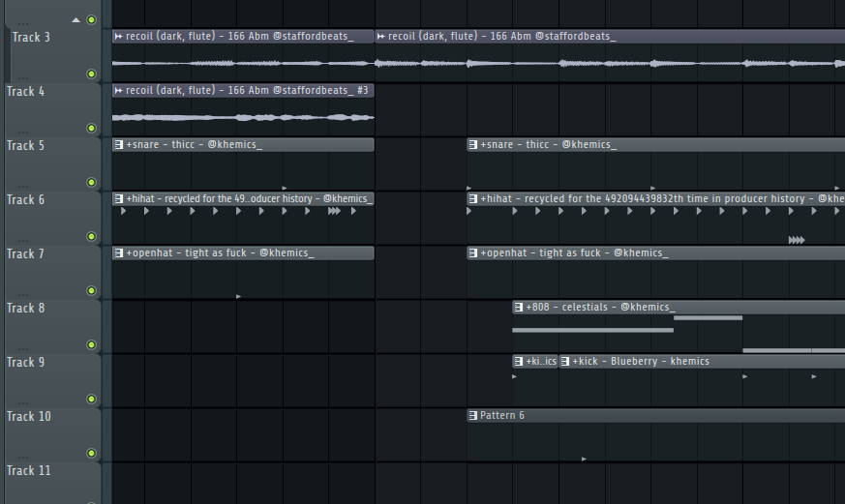Mute Track 6 with its green light
The width and height of the screenshot is (845, 504).
[92, 236]
